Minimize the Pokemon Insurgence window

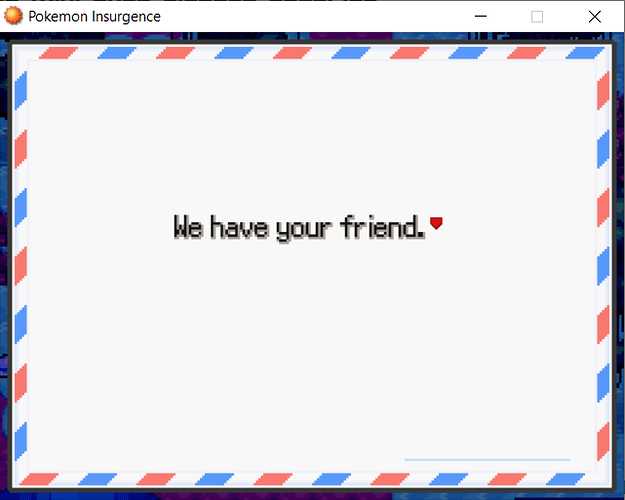point(481,16)
